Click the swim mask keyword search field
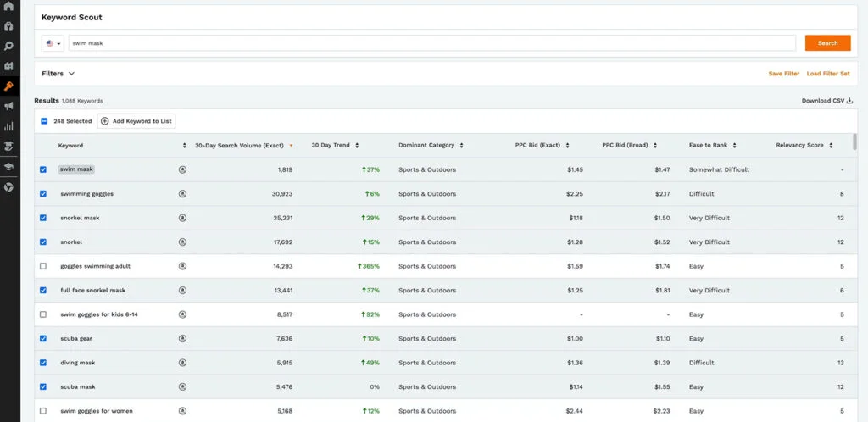Viewport: 868px width, 422px height. click(431, 43)
